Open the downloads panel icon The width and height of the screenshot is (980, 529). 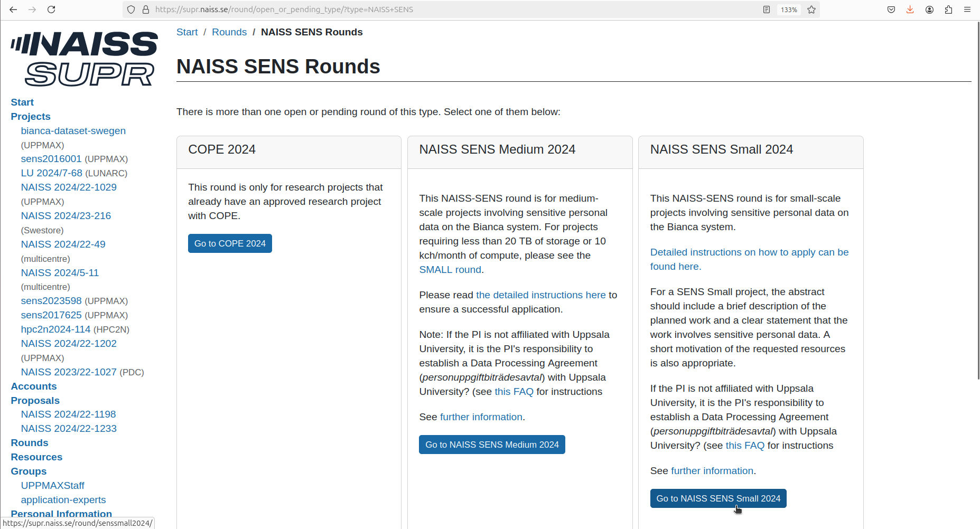tap(910, 9)
